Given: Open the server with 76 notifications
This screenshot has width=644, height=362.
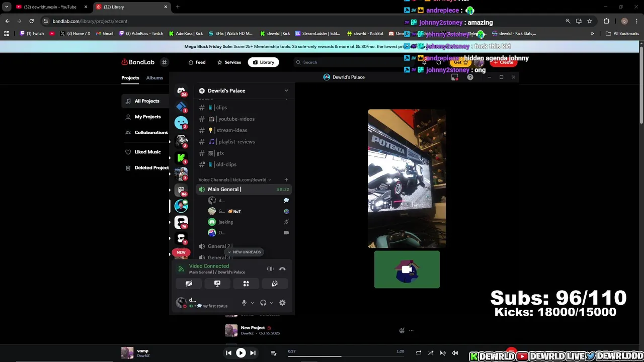Looking at the screenshot, I should 181,222.
